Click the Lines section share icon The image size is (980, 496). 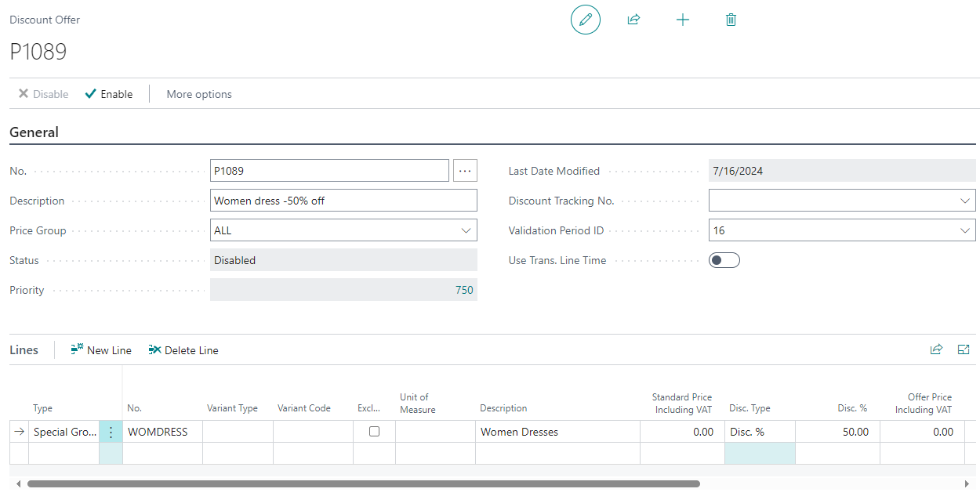click(x=936, y=350)
